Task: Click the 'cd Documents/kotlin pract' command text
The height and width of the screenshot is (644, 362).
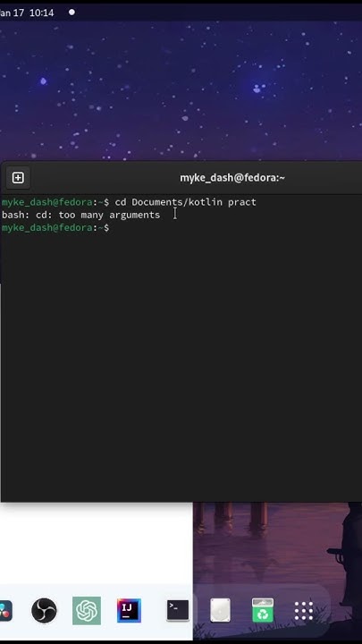Action: pos(186,202)
